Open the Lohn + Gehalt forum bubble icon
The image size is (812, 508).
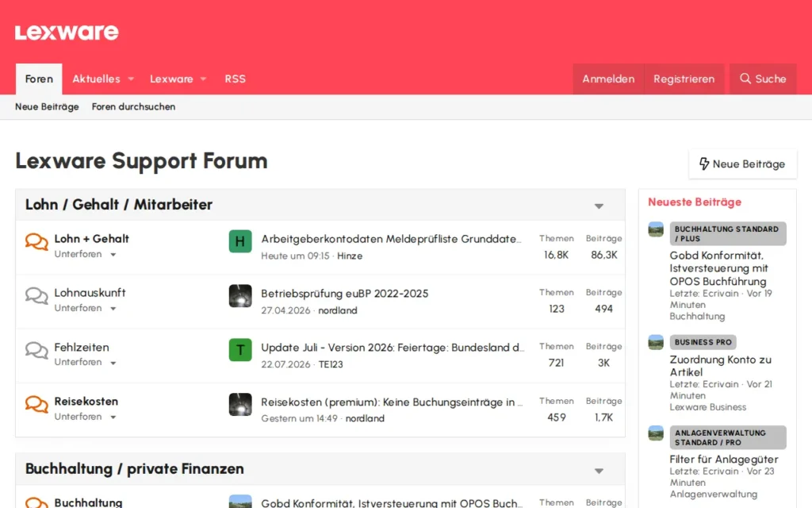(36, 241)
